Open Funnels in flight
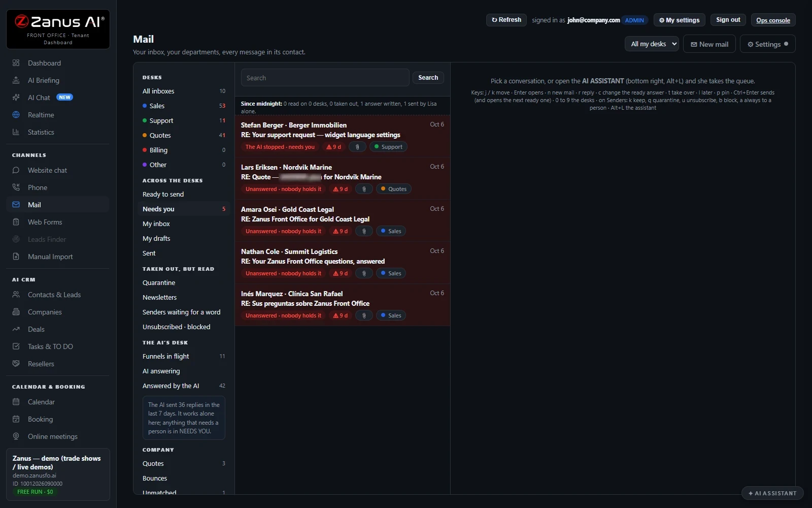This screenshot has height=508, width=812. point(184,356)
